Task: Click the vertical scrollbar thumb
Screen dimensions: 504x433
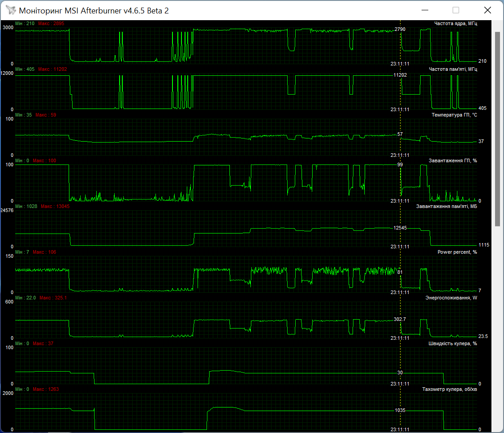Action: [497, 129]
